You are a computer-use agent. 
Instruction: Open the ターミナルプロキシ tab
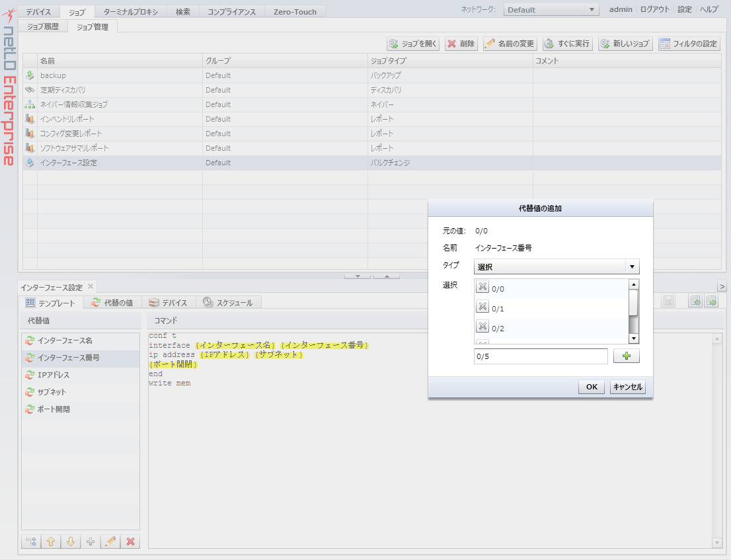[131, 12]
